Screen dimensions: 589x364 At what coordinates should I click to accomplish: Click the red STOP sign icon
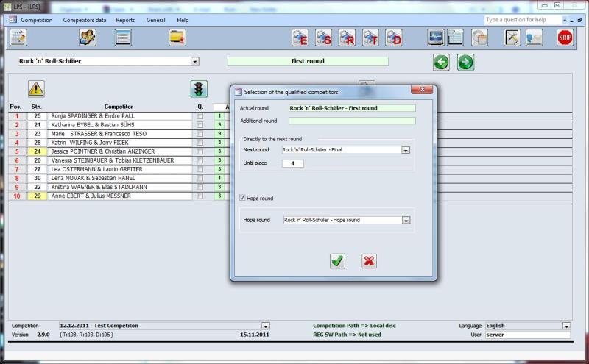click(x=565, y=38)
